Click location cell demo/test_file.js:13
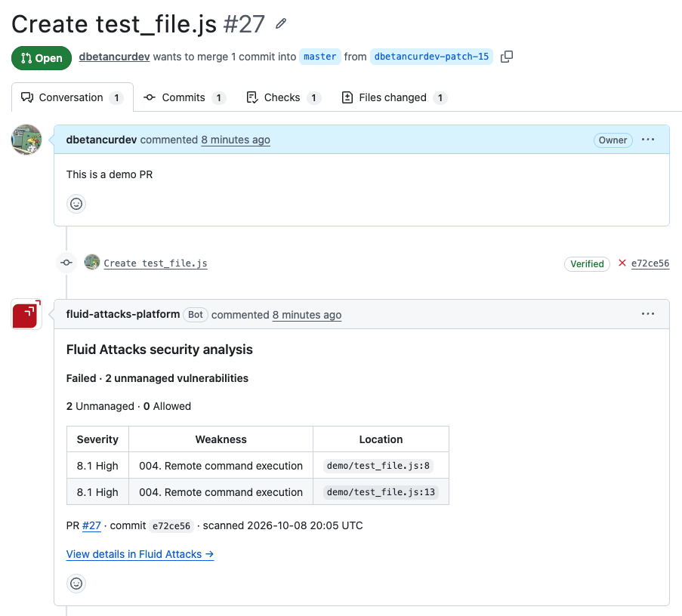This screenshot has height=616, width=682. (x=381, y=492)
